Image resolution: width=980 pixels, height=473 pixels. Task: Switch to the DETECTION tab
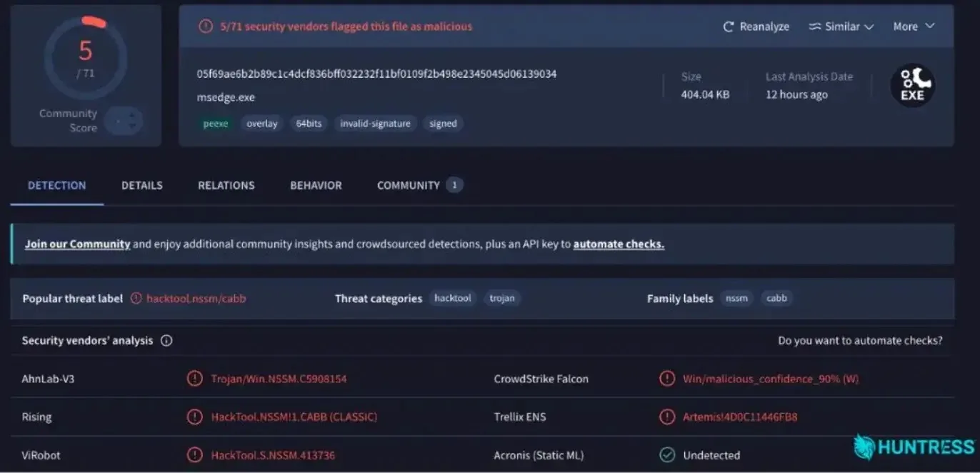[x=56, y=185]
